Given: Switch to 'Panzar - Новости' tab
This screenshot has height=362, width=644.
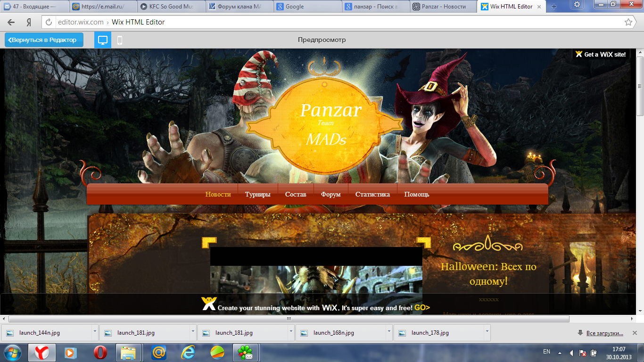Looking at the screenshot, I should tap(444, 7).
